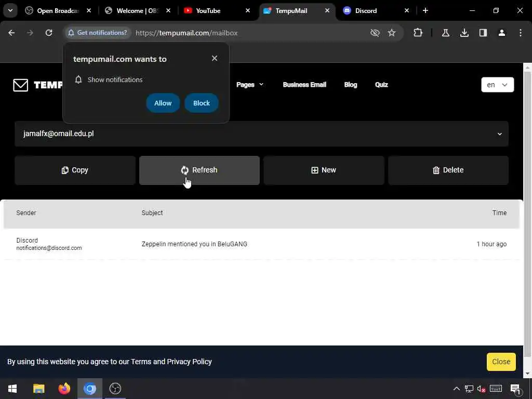
Task: Delete the current email address
Action: [x=448, y=170]
